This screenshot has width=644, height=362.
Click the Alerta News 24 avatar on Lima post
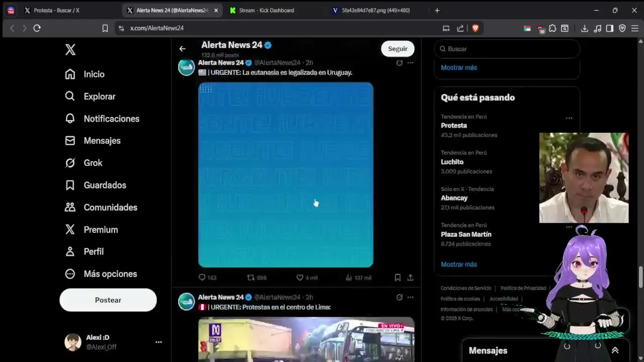[x=186, y=302]
